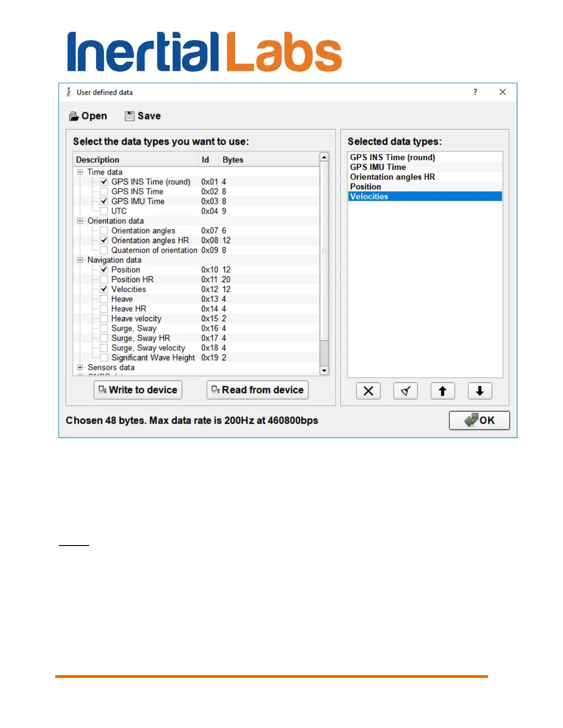Tick the Heave velocity checkbox
This screenshot has height=728, width=563.
click(104, 318)
